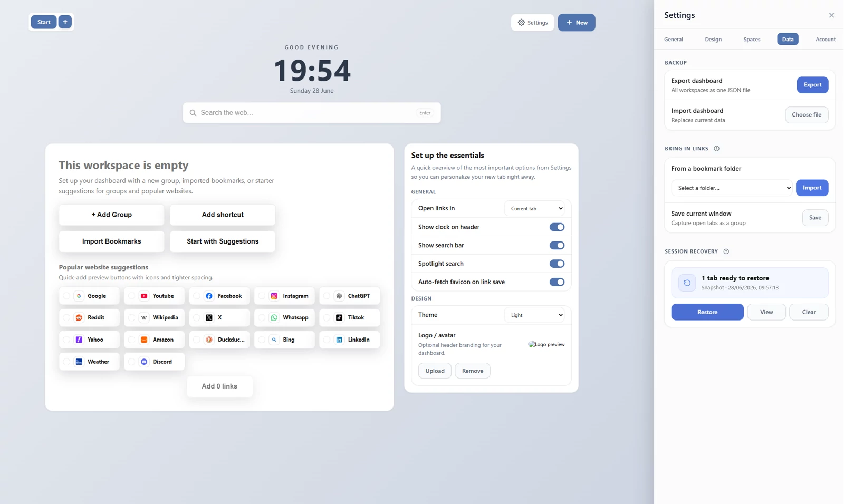Turn off Show search bar toggle
Image resolution: width=844 pixels, height=504 pixels.
pyautogui.click(x=557, y=245)
